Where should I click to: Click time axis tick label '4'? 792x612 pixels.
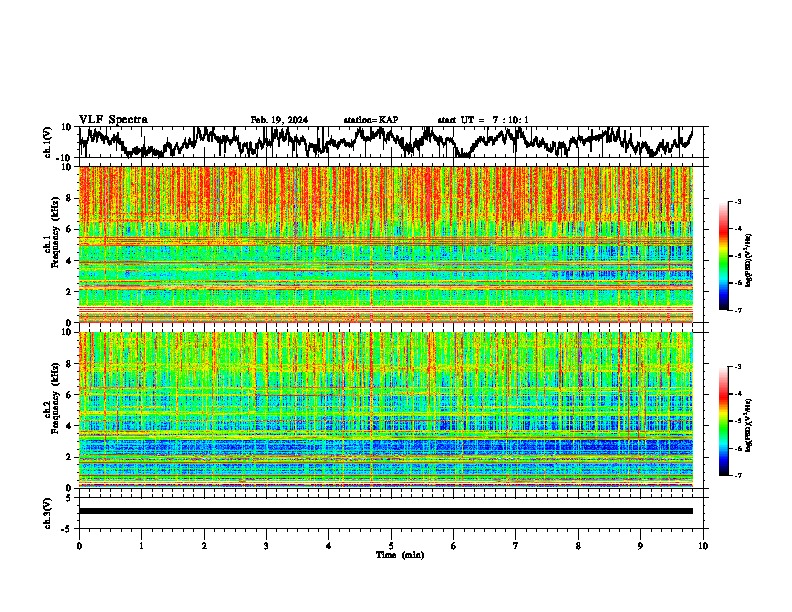click(329, 546)
